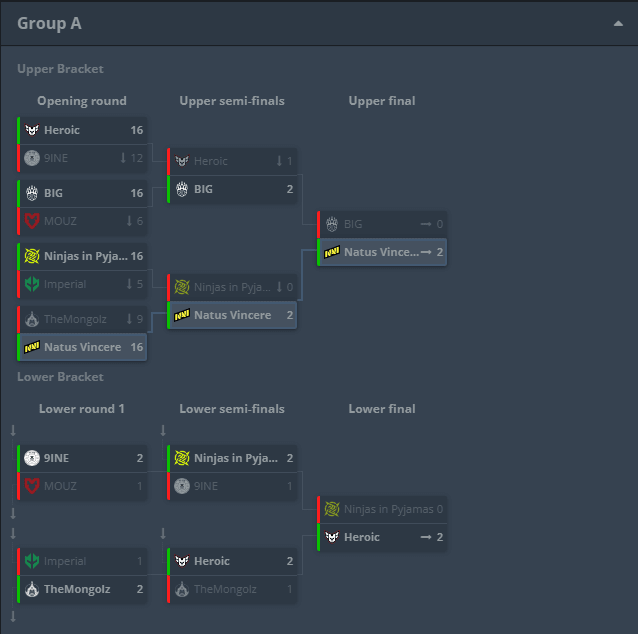638x634 pixels.
Task: Click the Upper final column label
Action: pyautogui.click(x=382, y=101)
